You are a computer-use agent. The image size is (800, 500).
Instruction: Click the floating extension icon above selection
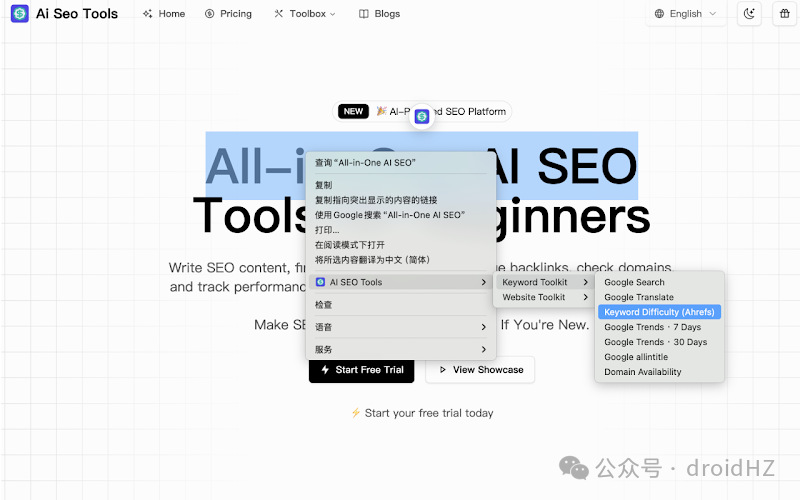click(421, 116)
